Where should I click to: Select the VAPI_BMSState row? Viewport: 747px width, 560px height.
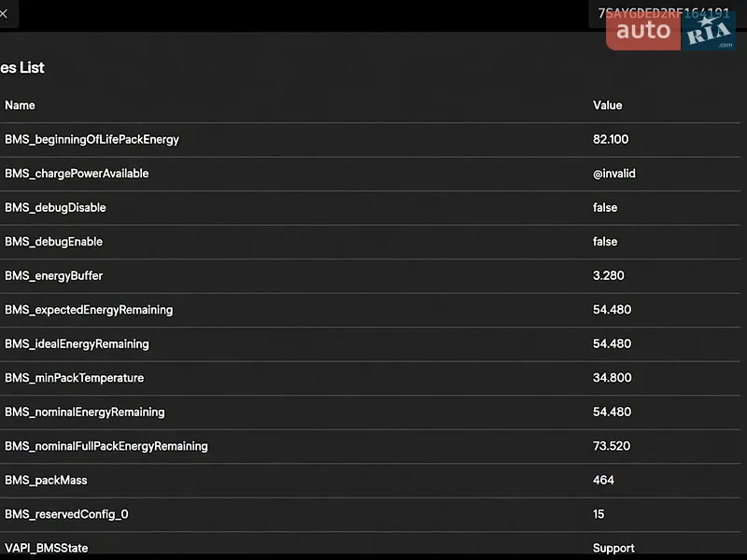pos(370,546)
